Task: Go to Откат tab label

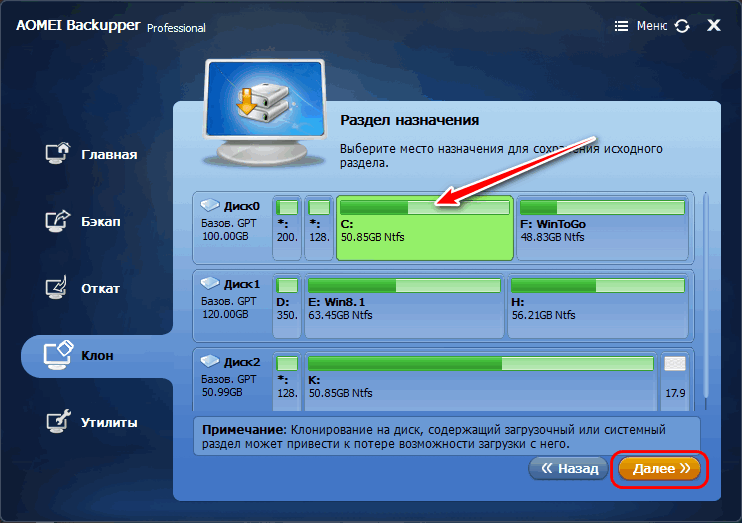Action: (x=100, y=289)
